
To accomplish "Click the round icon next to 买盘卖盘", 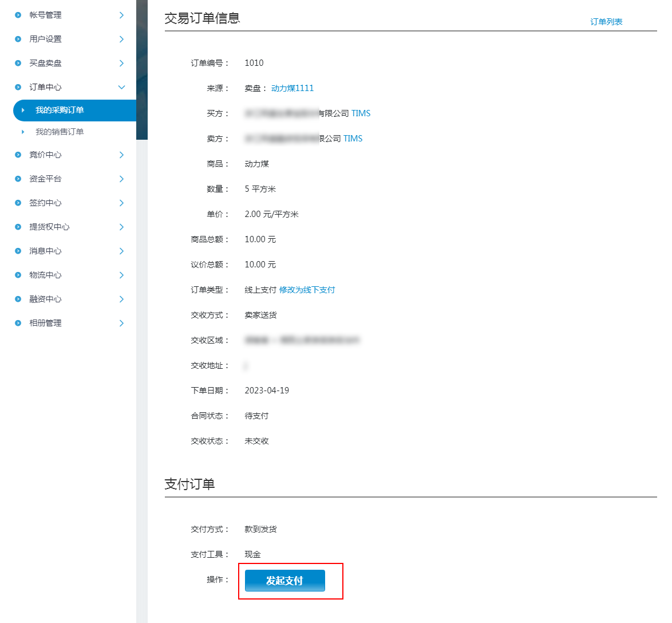I will pyautogui.click(x=18, y=63).
